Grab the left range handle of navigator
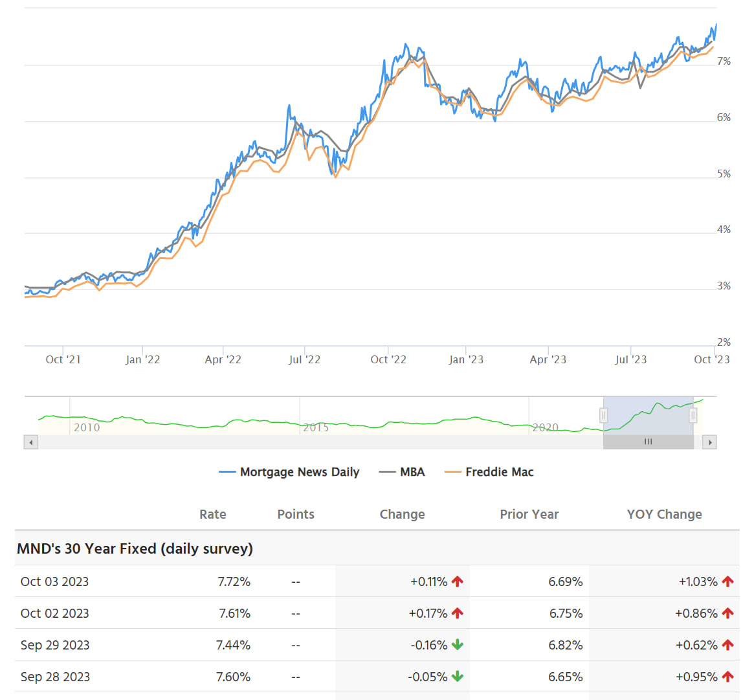Image resolution: width=754 pixels, height=700 pixels. pos(603,414)
